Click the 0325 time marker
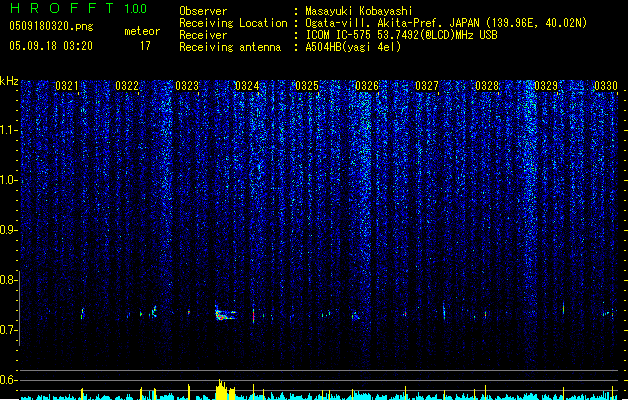This screenshot has height=400, width=629. pos(307,86)
